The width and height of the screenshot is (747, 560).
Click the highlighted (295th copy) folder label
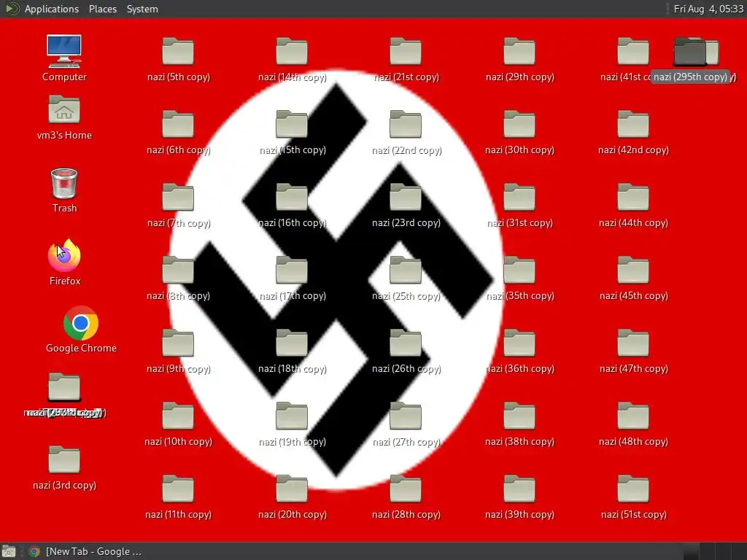[690, 77]
